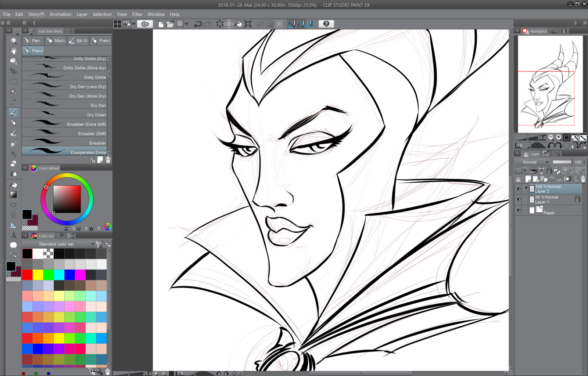This screenshot has height=376, width=588.
Task: Open the Filter menu
Action: point(137,14)
